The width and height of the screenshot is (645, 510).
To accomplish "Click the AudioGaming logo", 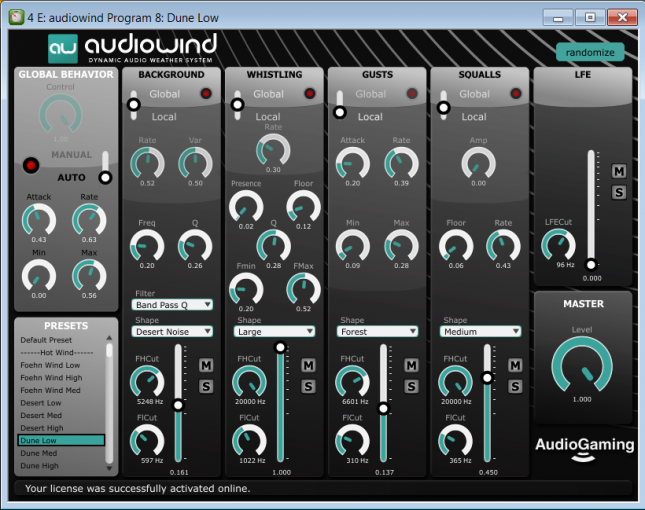I will tap(584, 449).
